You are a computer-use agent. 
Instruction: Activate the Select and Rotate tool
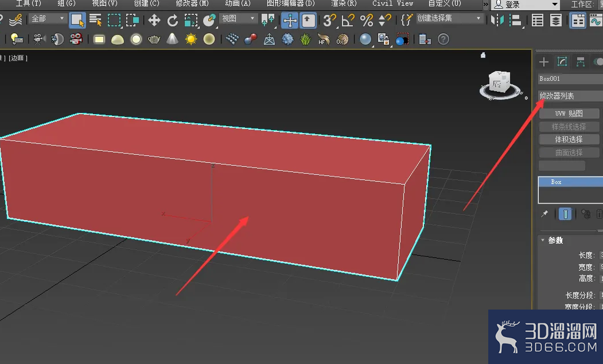[x=173, y=20]
